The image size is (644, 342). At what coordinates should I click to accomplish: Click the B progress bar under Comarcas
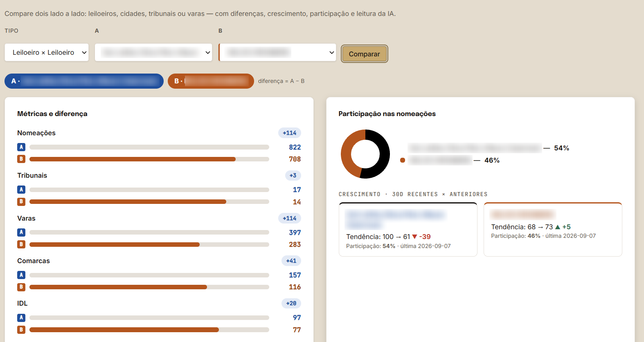tap(149, 287)
